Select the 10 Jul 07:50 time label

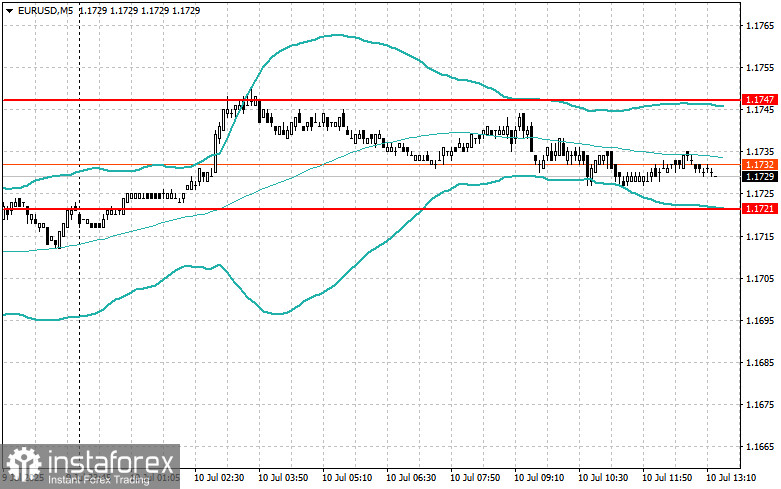pyautogui.click(x=475, y=478)
